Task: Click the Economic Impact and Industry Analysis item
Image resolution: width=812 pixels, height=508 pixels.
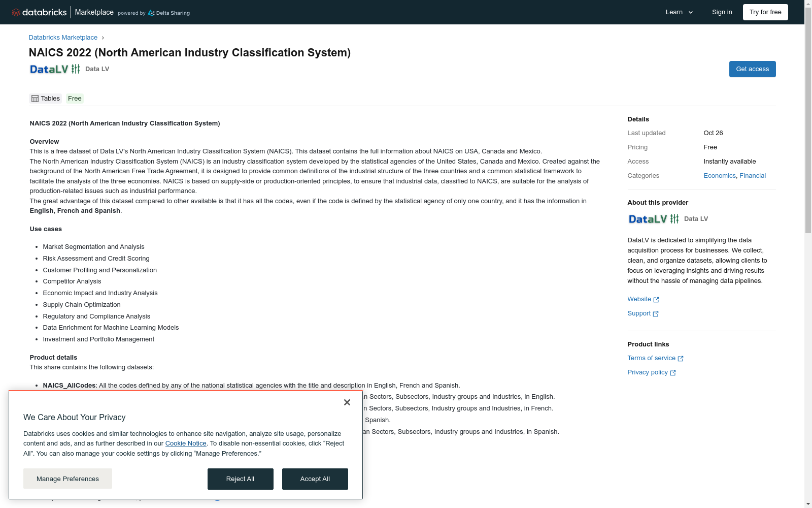Action: coord(100,293)
